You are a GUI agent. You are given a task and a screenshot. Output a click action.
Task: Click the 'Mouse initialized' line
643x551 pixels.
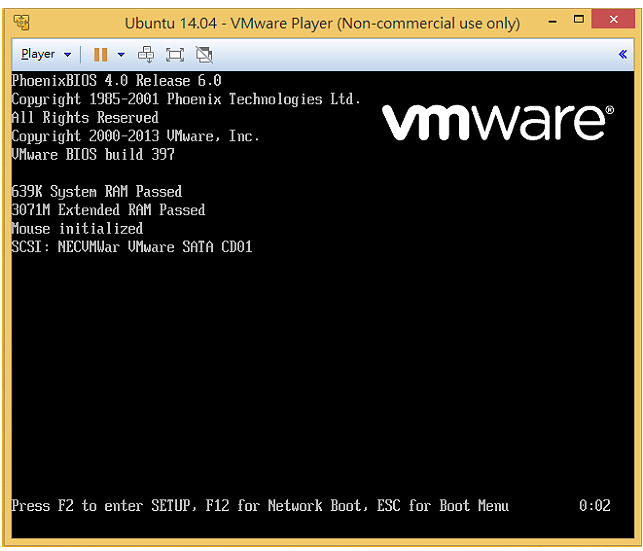(x=78, y=228)
